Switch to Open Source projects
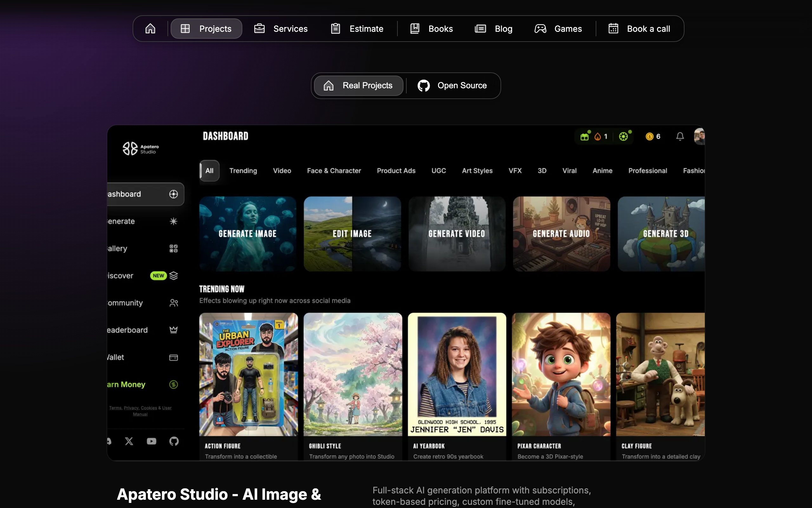812x508 pixels. (x=452, y=86)
